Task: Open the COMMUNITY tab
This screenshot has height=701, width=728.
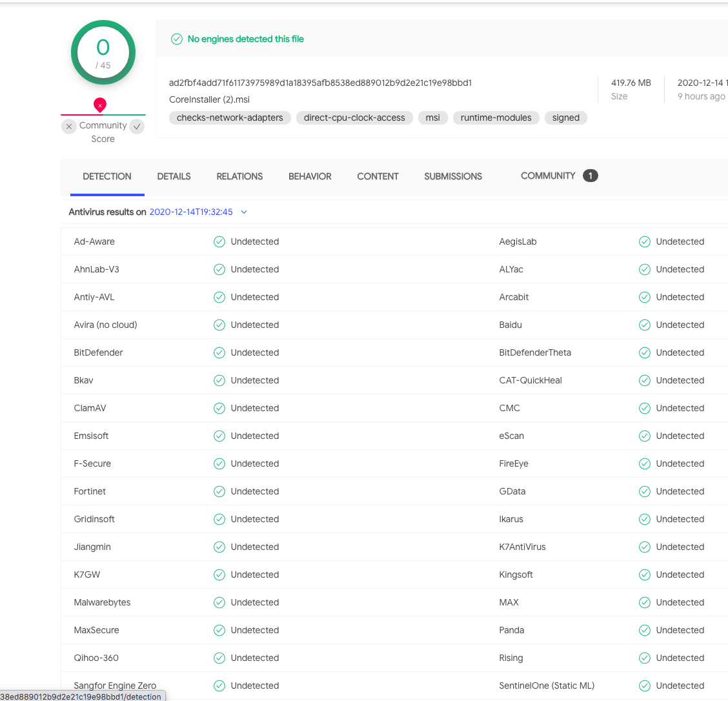Action: click(548, 176)
